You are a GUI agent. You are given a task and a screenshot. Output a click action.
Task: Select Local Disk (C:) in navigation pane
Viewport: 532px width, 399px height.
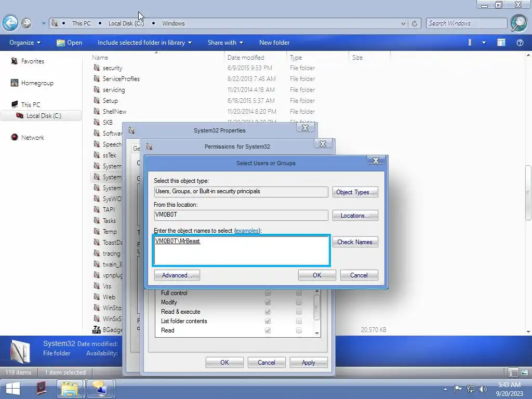[x=41, y=116]
